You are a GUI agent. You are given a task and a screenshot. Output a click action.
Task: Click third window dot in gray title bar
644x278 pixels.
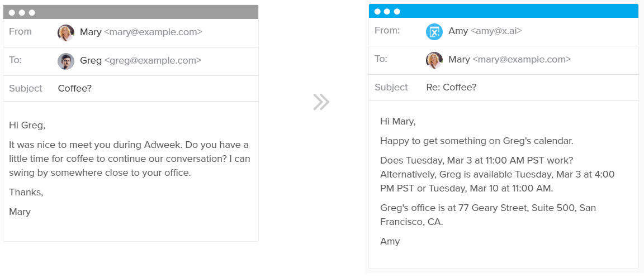click(32, 13)
